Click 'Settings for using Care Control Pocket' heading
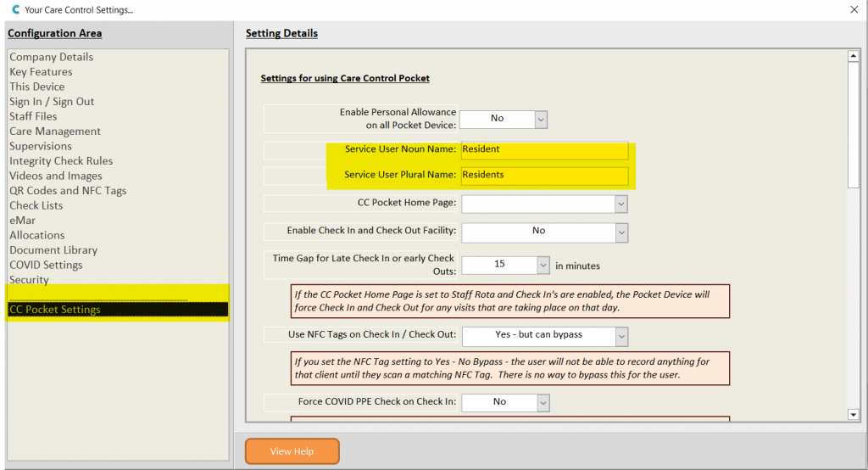868x470 pixels. [x=345, y=78]
